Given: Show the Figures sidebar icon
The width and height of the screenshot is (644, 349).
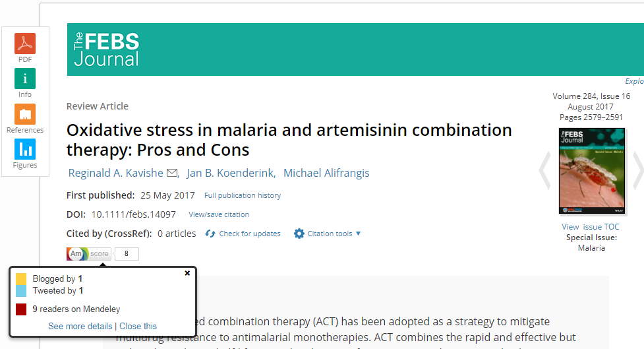Looking at the screenshot, I should point(25,149).
